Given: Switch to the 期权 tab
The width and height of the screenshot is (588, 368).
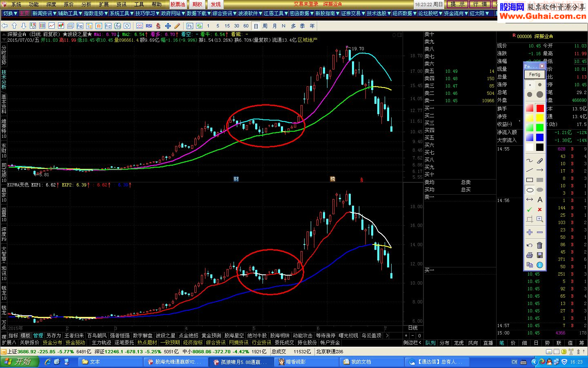Looking at the screenshot, I should (x=197, y=4).
